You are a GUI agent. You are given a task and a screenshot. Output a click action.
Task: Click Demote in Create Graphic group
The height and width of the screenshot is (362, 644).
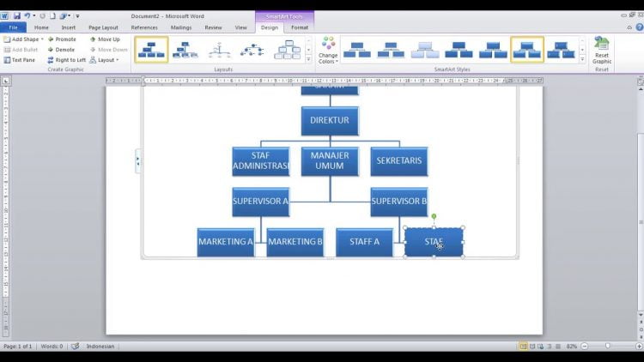pyautogui.click(x=61, y=50)
